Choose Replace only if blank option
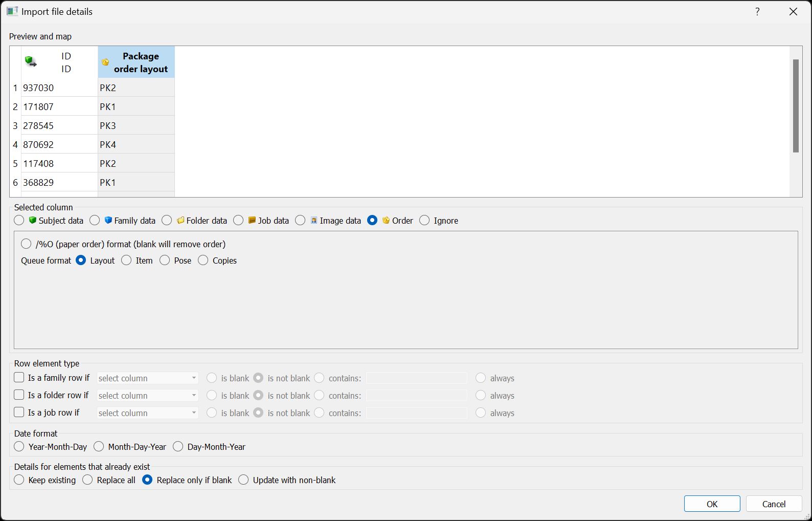Image resolution: width=812 pixels, height=521 pixels. pos(147,480)
